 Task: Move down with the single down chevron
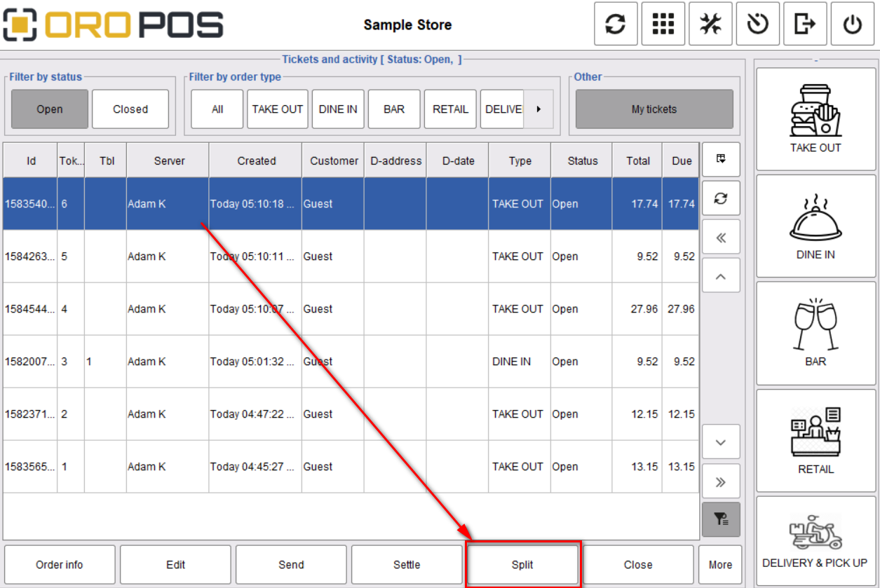[x=721, y=442]
